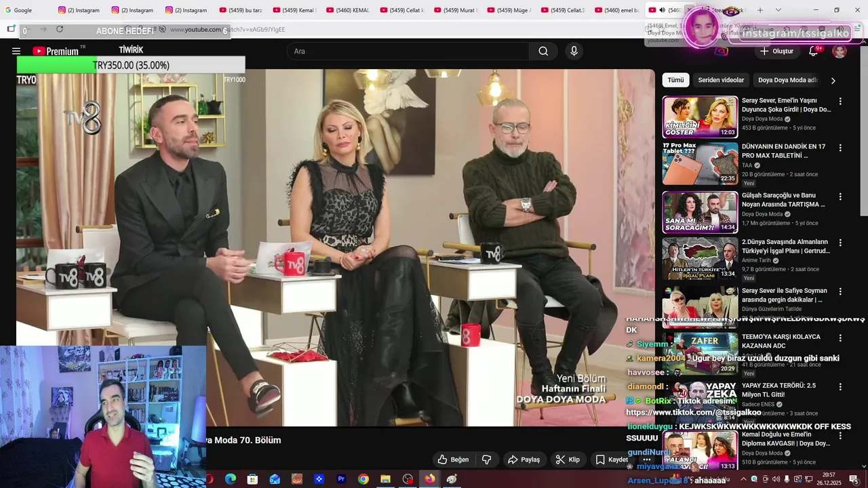
Task: Save the video with Kaydet
Action: click(612, 460)
